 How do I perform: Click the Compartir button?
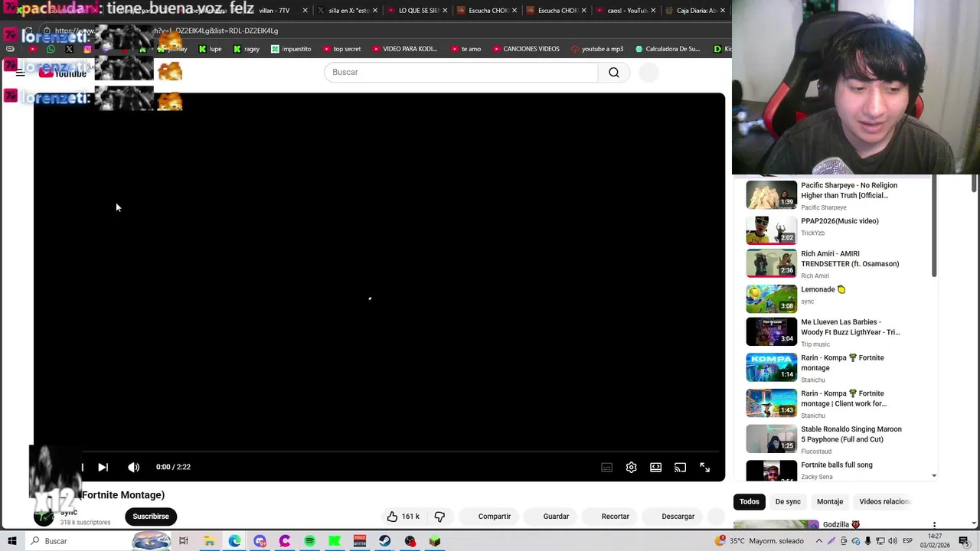495,517
